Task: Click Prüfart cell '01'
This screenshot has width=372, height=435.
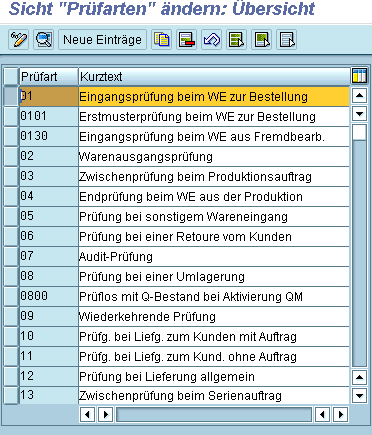Action: click(49, 97)
